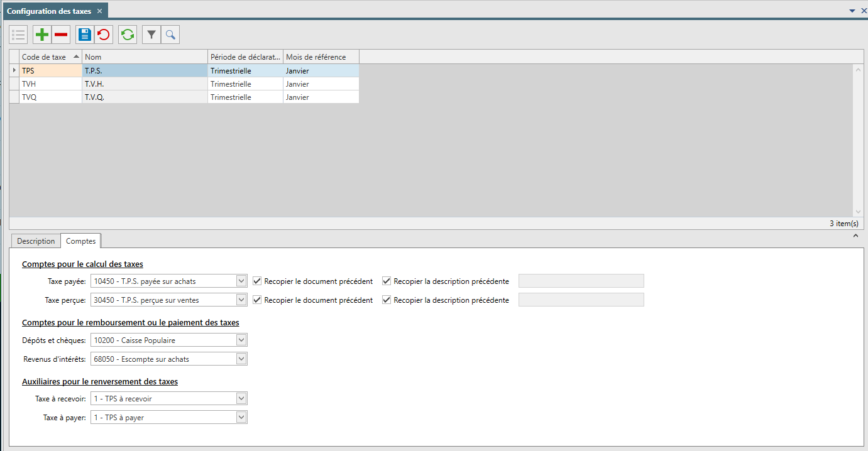Image resolution: width=868 pixels, height=451 pixels.
Task: Toggle Recopier la description précédente for Taxe perçue
Action: pos(387,300)
